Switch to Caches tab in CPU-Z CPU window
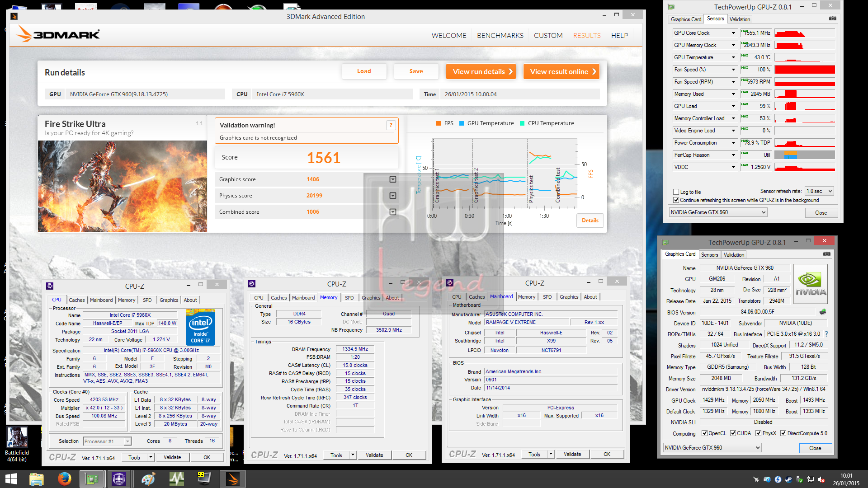Screen dimensions: 868x488 76,300
